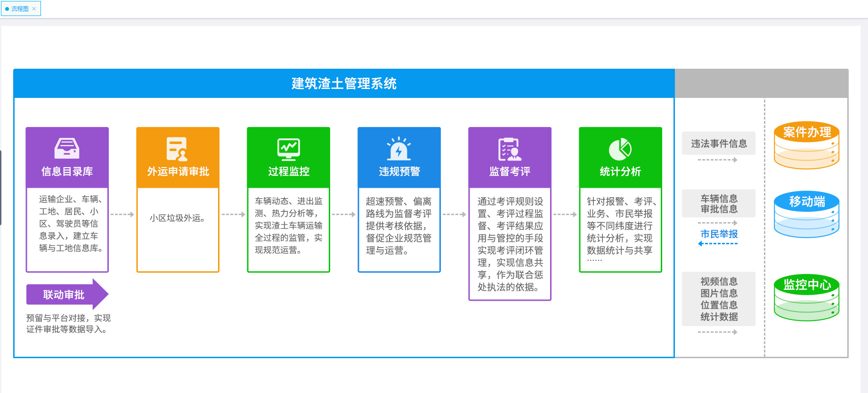The image size is (868, 393).
Task: Click the pie chart icon above 统计分析
Action: click(620, 149)
